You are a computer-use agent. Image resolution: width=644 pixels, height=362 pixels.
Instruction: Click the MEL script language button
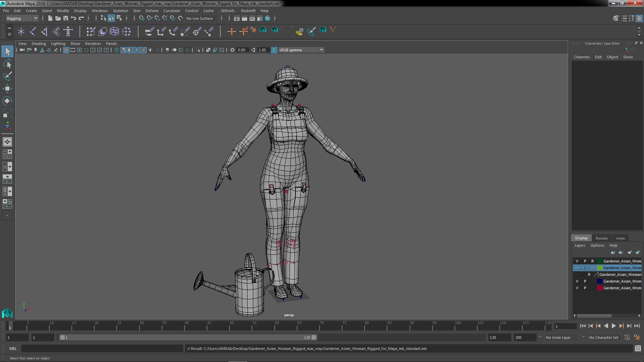13,349
